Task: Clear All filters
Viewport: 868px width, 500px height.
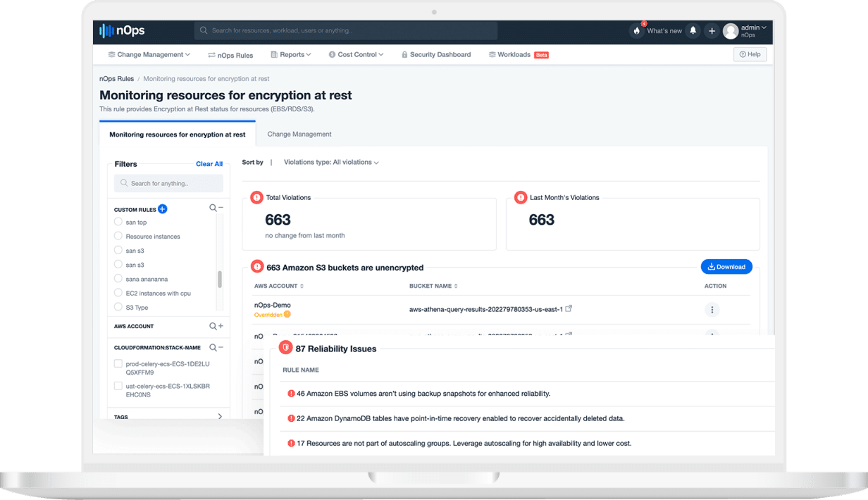Action: click(x=209, y=164)
